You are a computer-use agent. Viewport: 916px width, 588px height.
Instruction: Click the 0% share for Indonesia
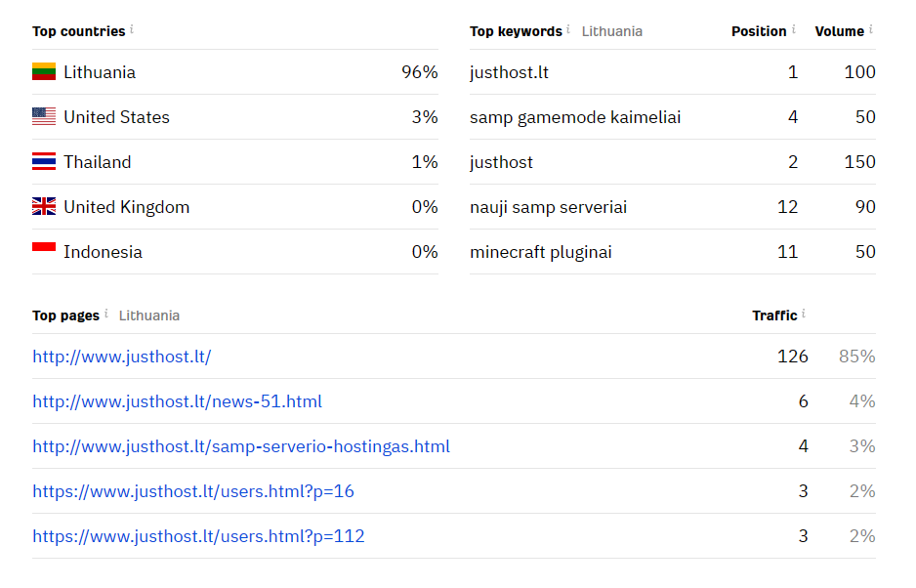[425, 253]
